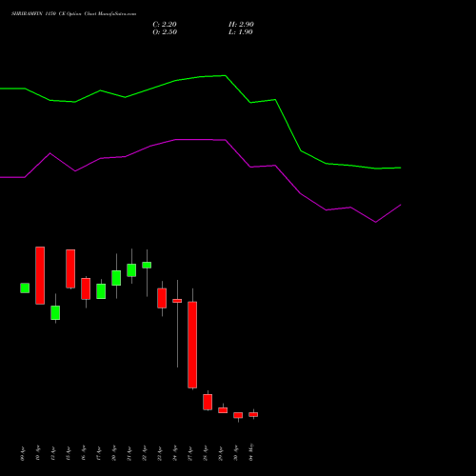Click the high value "H: 2.90"
This screenshot has height=476, width=476.
point(241,25)
